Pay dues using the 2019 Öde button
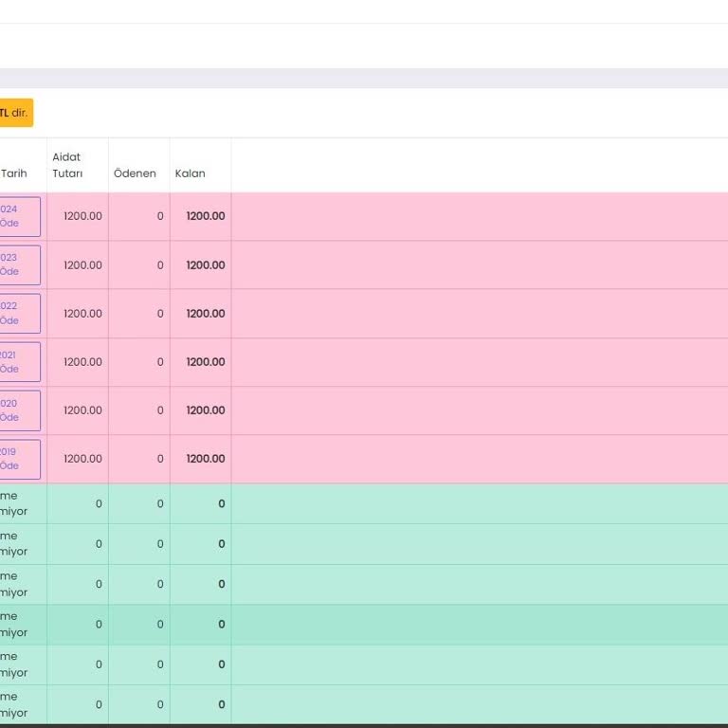This screenshot has width=728, height=728. tap(19, 459)
